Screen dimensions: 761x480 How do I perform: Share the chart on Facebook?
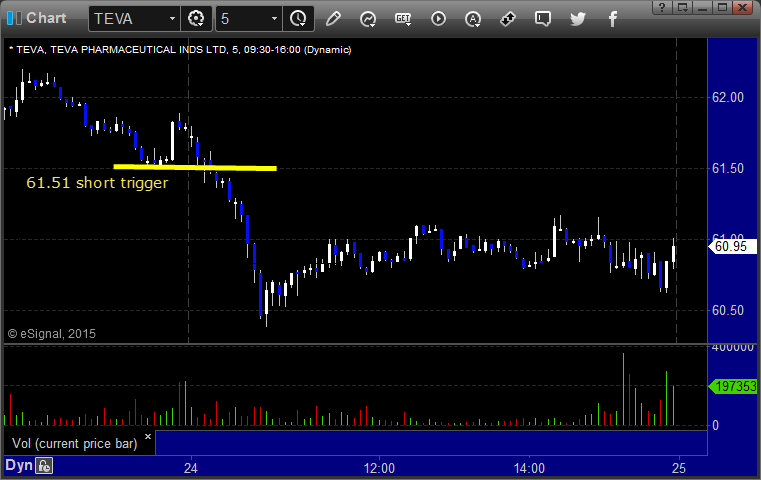click(613, 19)
